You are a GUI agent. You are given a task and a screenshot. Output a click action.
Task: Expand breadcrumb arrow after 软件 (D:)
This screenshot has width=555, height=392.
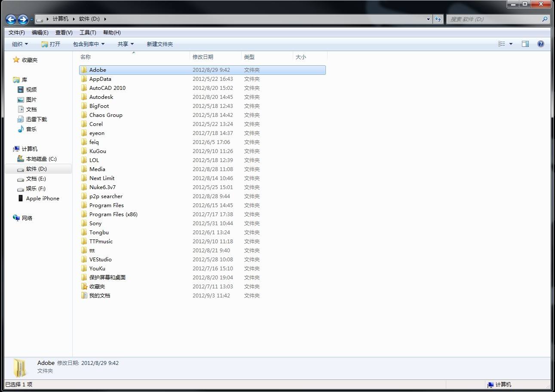105,19
